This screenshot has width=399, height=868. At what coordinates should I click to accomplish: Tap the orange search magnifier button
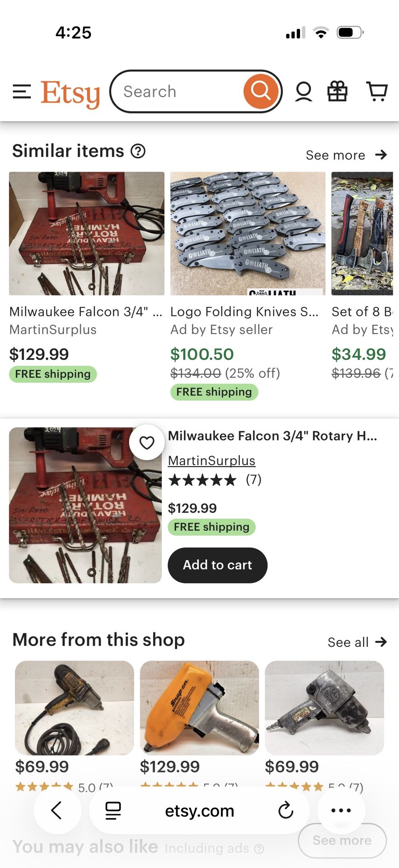click(x=261, y=92)
